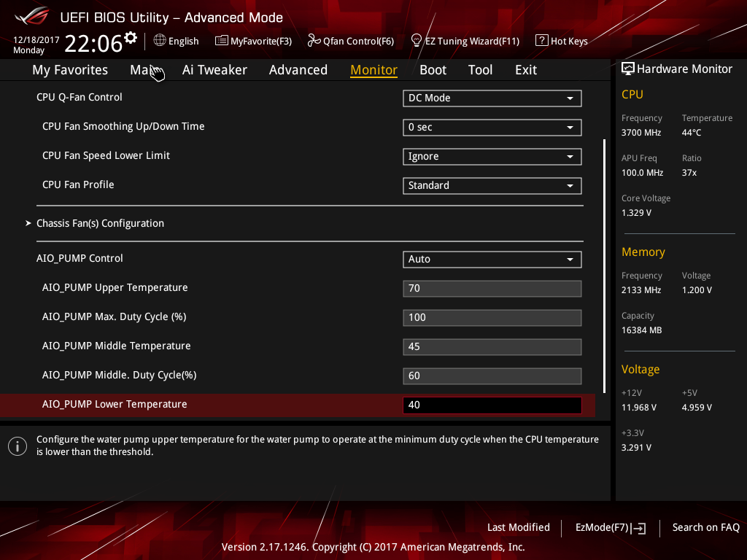Click the Memory section heading
The image size is (747, 560).
(643, 252)
